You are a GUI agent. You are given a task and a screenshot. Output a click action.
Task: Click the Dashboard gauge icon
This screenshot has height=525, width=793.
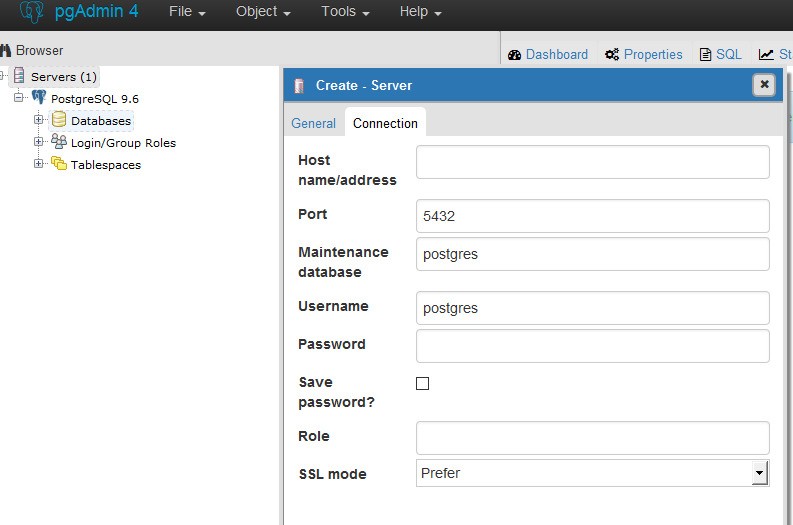(514, 55)
